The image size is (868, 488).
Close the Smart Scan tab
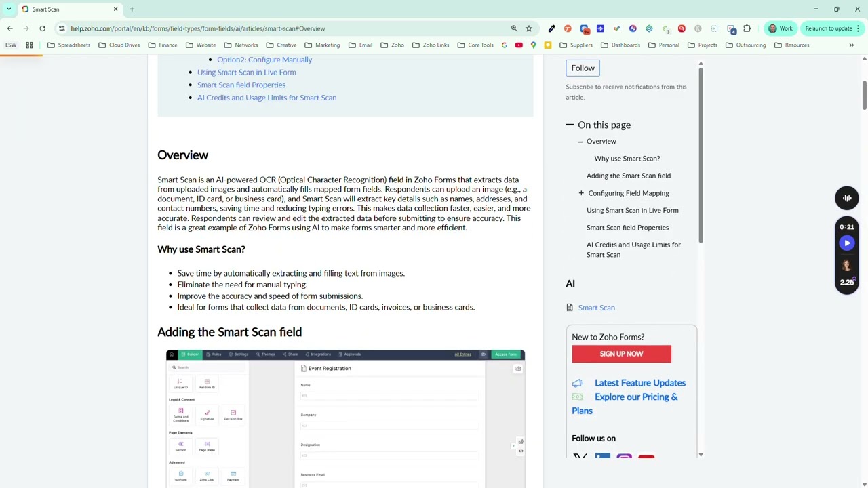pyautogui.click(x=115, y=9)
